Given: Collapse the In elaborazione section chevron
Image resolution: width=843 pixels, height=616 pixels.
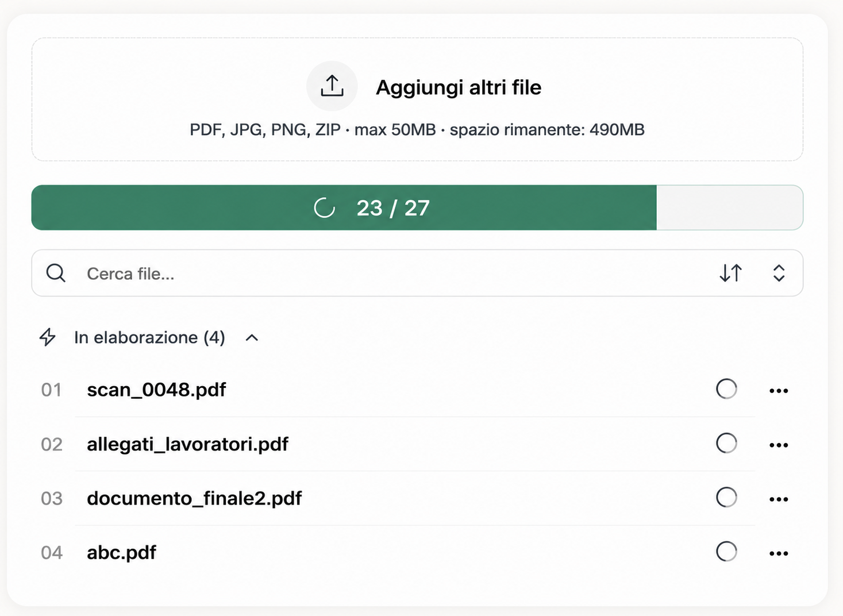Looking at the screenshot, I should click(252, 338).
